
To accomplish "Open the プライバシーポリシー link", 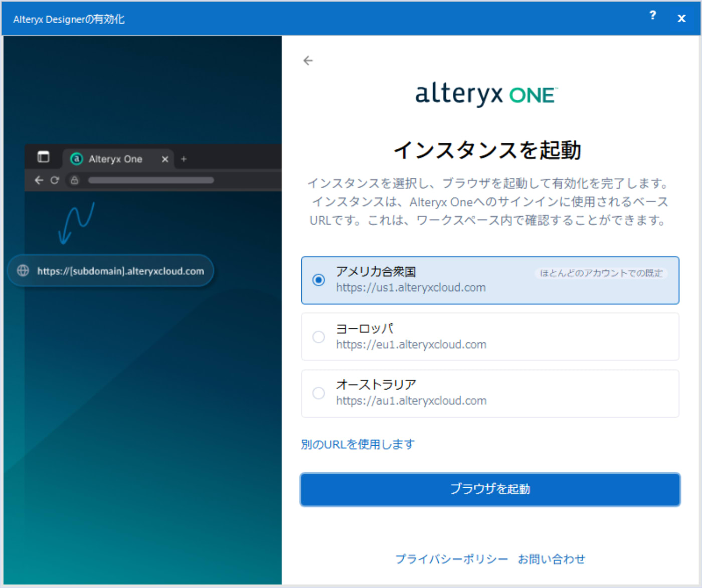I will 451,558.
